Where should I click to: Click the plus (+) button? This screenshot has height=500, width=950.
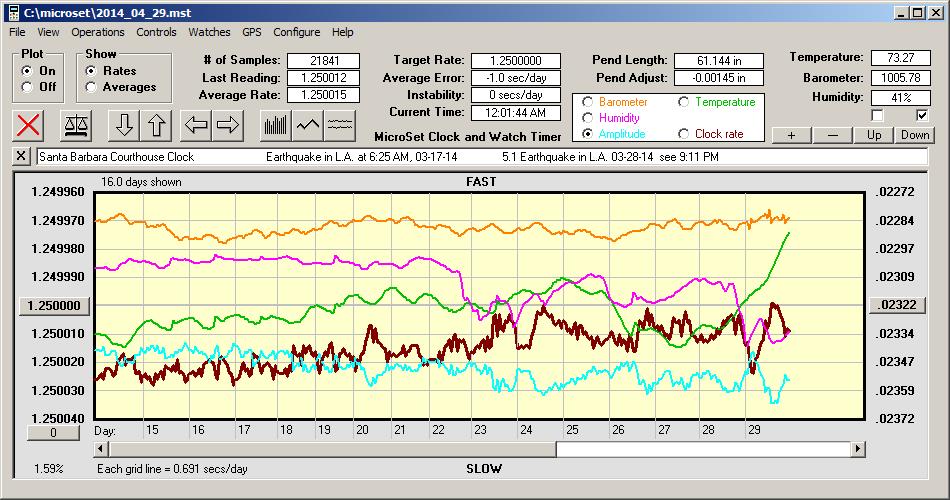coord(791,135)
